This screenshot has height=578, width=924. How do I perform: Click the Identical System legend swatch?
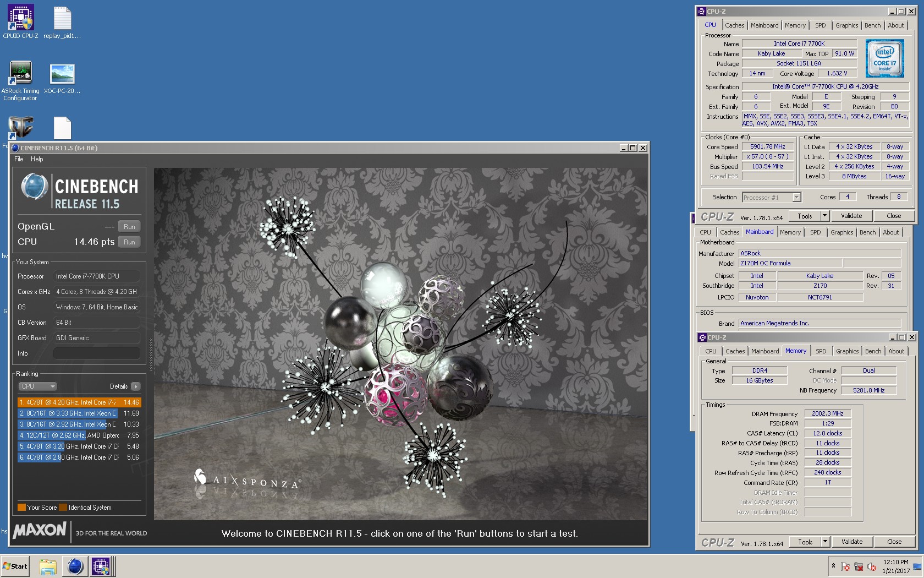tap(63, 508)
